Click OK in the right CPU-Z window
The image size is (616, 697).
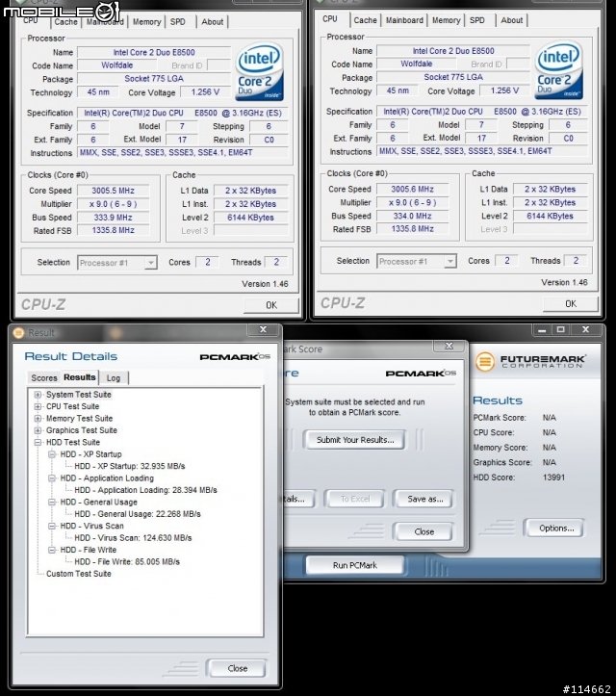tap(571, 303)
